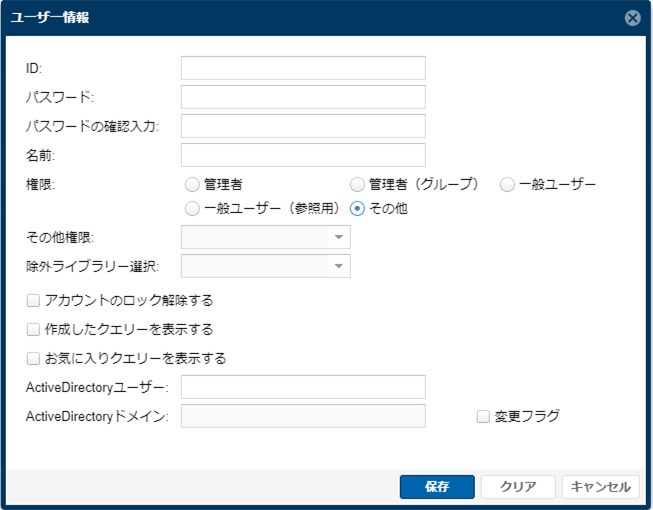653x510 pixels.
Task: Expand the 除外ライブラリー選択 dropdown arrow
Action: 339,266
